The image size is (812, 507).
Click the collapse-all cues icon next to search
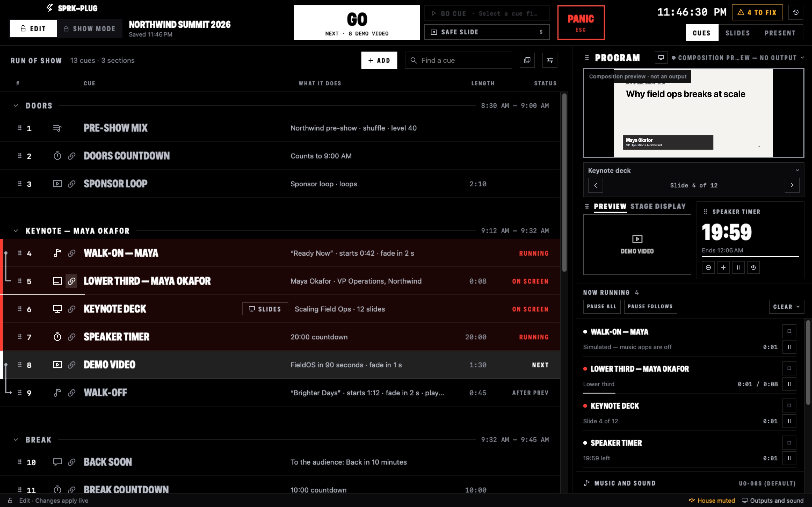click(x=527, y=60)
